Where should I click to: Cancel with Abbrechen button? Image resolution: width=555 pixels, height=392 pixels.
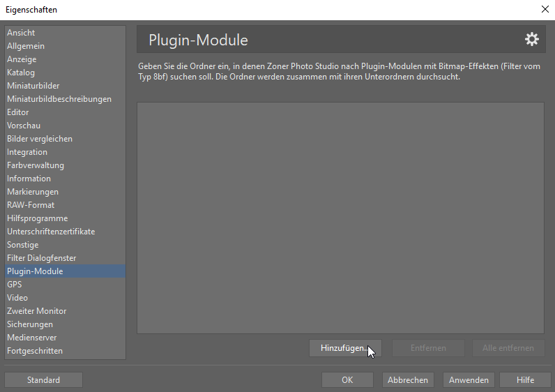tap(408, 380)
